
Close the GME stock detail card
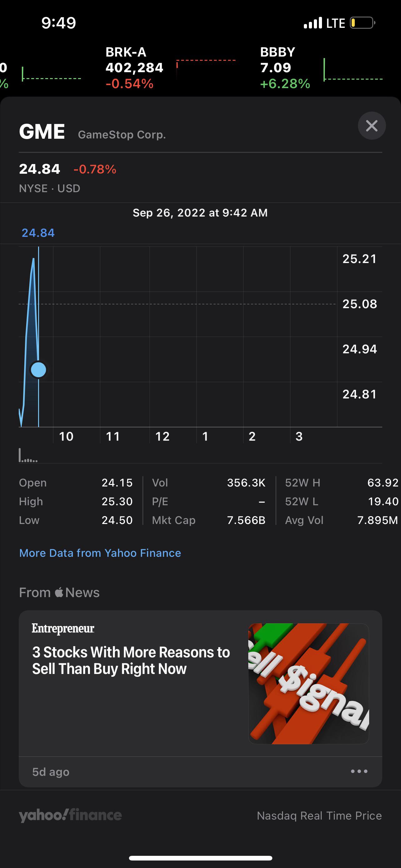click(372, 126)
